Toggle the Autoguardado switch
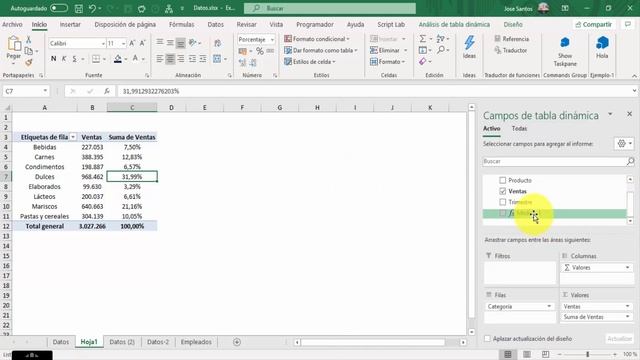 [x=59, y=8]
